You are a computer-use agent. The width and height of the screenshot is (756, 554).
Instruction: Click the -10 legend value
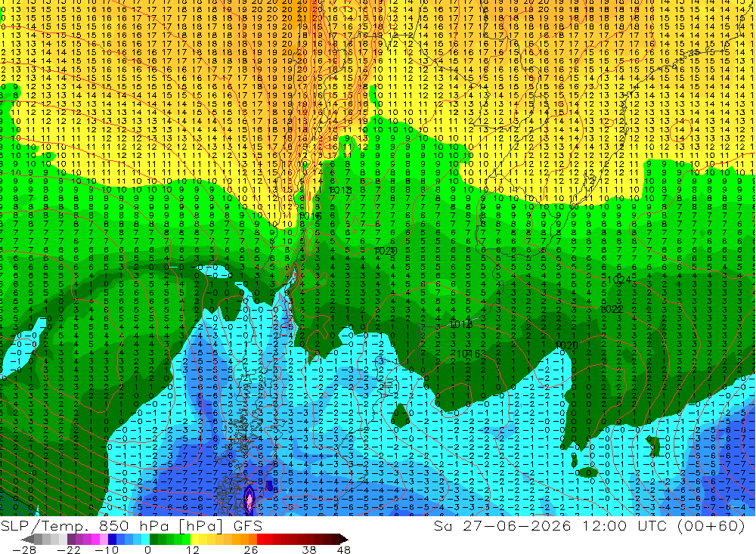pyautogui.click(x=106, y=550)
